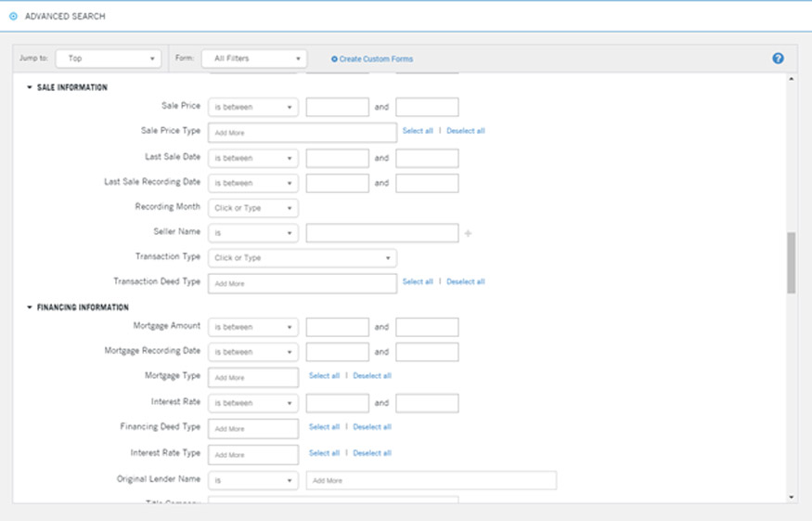
Task: Collapse the Financing Information section
Action: click(30, 307)
